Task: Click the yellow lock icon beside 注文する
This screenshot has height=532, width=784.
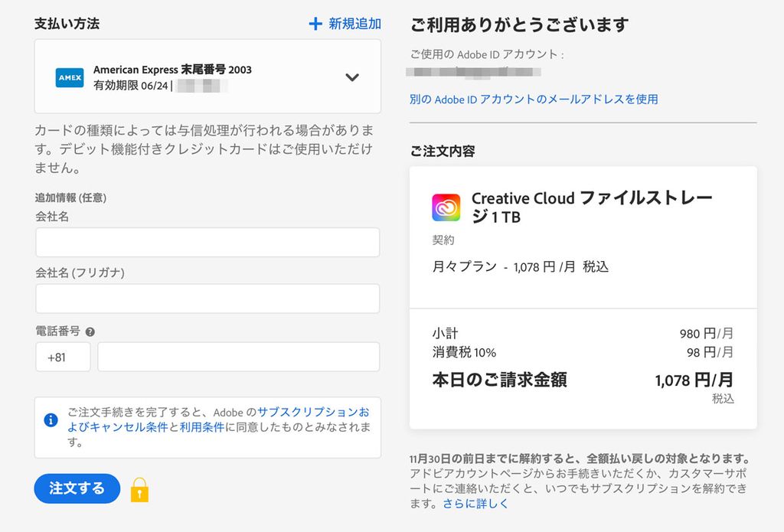Action: coord(139,489)
